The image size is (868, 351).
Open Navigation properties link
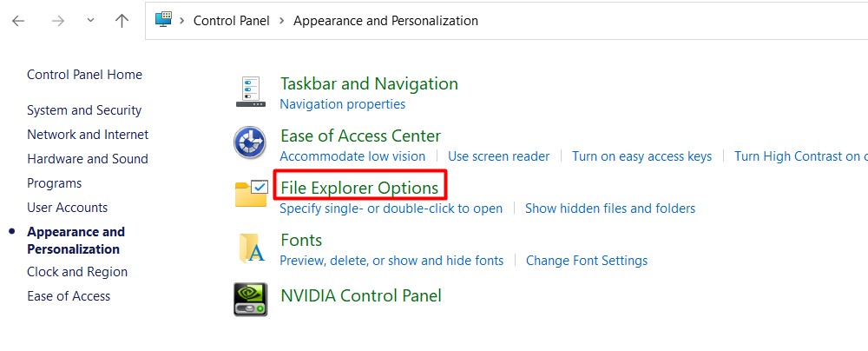(x=342, y=104)
